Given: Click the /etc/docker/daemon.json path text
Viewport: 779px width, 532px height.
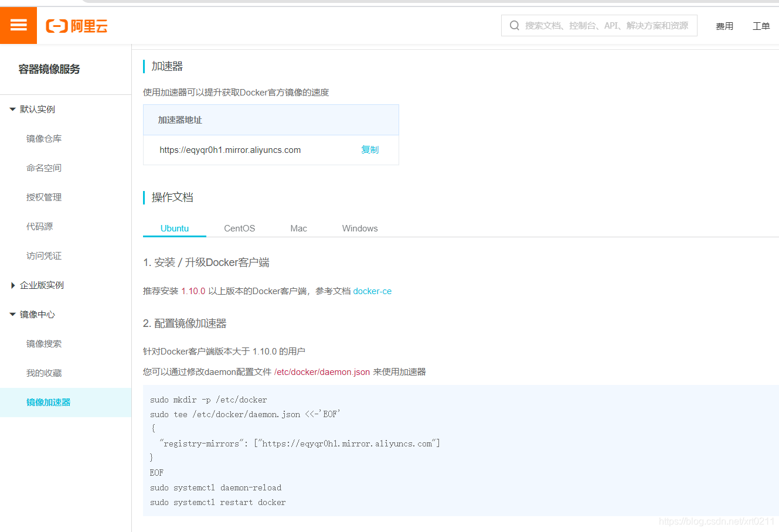Looking at the screenshot, I should pyautogui.click(x=322, y=372).
